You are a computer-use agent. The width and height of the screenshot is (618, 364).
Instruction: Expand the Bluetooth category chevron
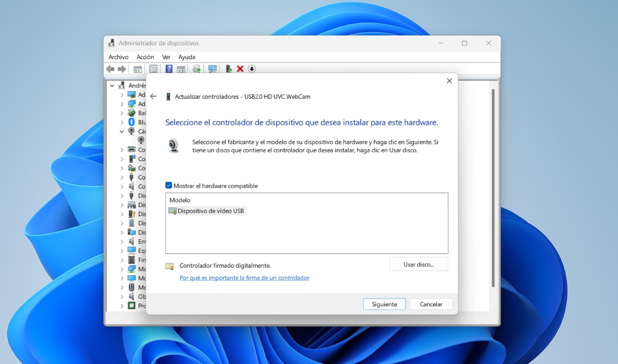point(122,123)
